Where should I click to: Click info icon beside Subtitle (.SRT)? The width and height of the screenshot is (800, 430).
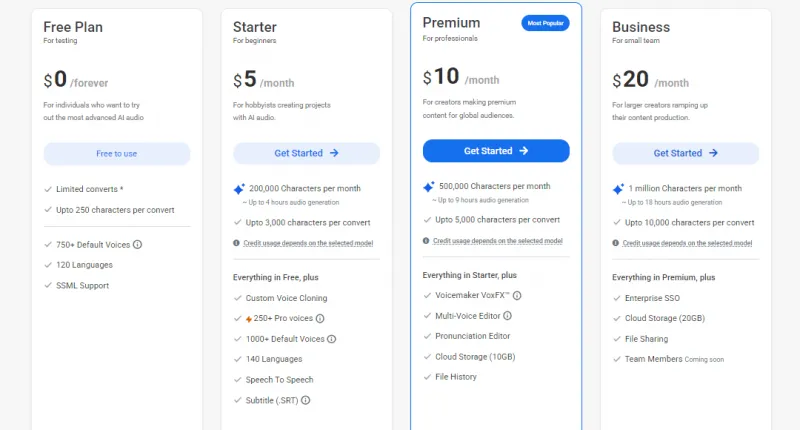[x=305, y=400]
